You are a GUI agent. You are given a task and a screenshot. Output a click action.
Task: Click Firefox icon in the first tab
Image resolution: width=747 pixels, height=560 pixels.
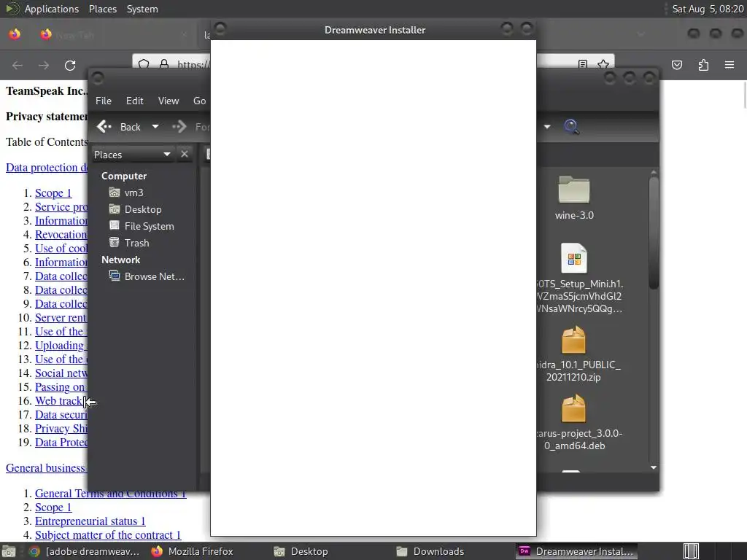click(x=46, y=35)
